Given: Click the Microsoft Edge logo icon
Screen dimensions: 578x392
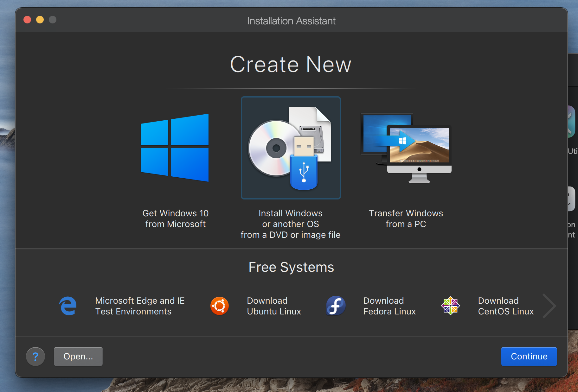Looking at the screenshot, I should (x=68, y=306).
